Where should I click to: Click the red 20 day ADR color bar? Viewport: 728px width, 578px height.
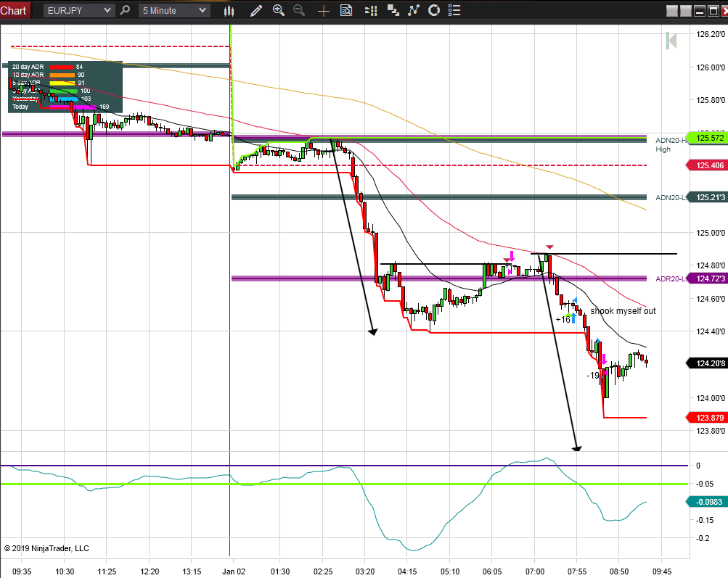point(61,67)
